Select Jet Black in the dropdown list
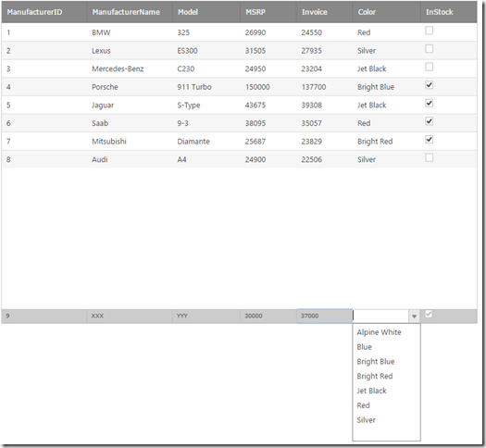Image resolution: width=486 pixels, height=448 pixels. [x=386, y=391]
